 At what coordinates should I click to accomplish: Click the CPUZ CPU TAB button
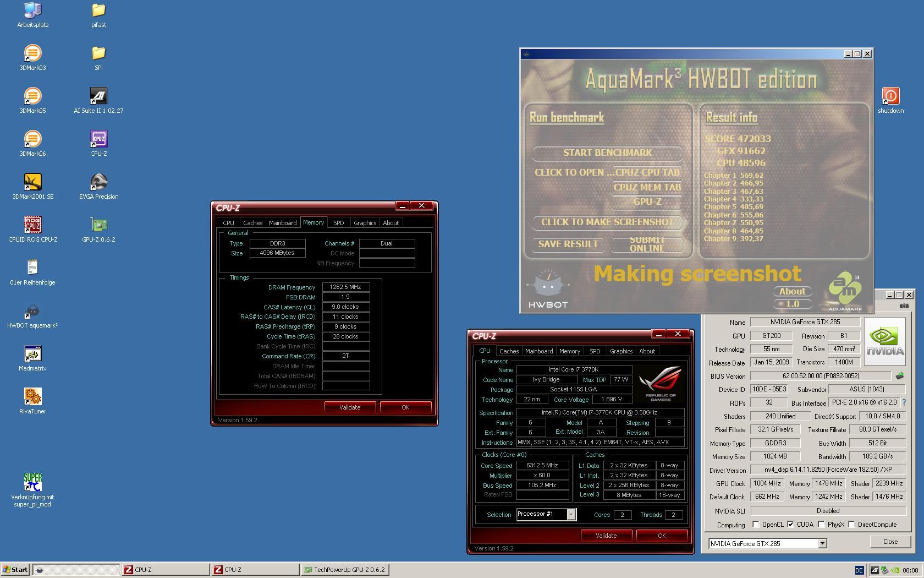pyautogui.click(x=647, y=172)
